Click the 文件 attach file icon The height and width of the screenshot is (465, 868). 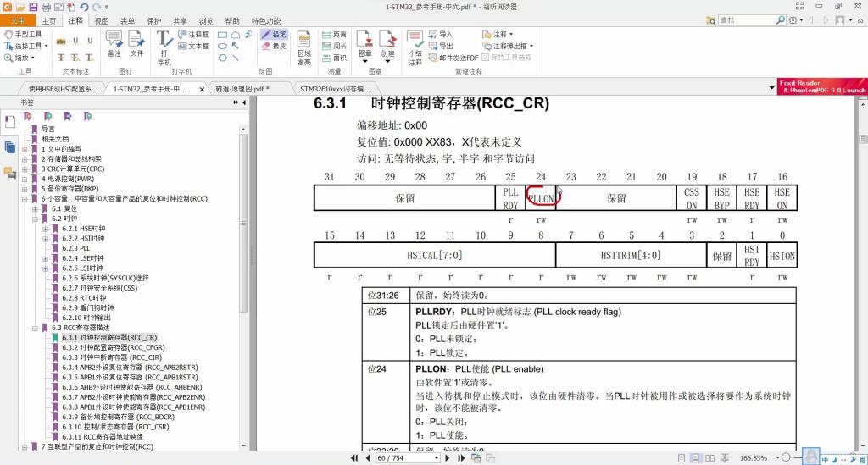136,44
